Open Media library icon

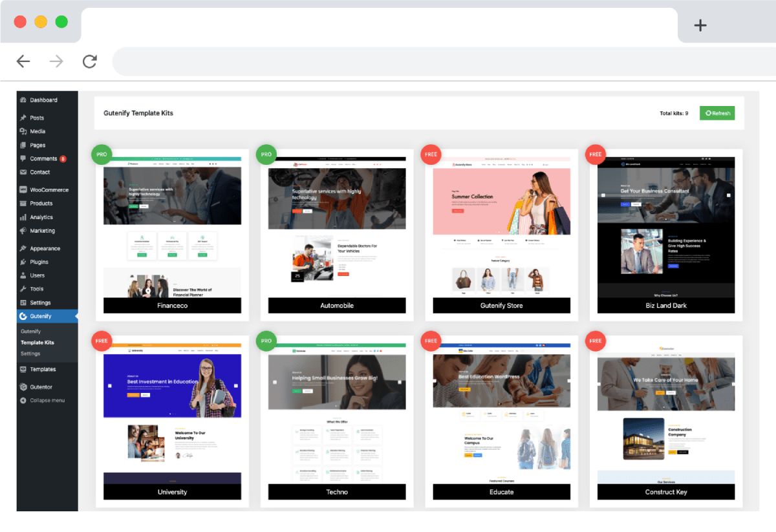tap(23, 131)
